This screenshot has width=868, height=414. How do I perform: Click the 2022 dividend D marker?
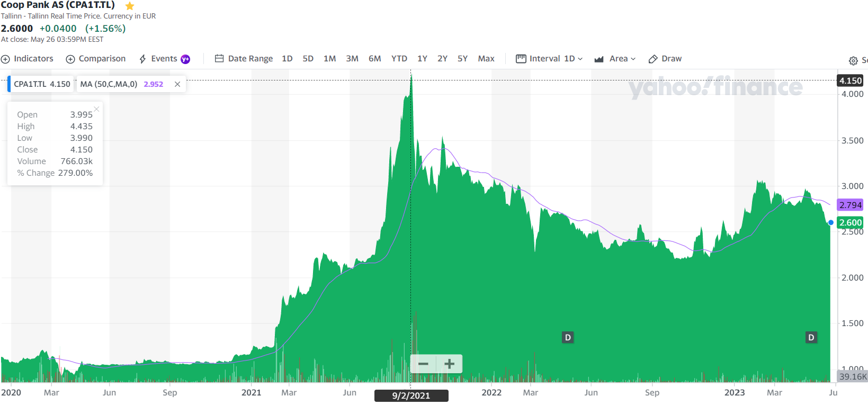tap(568, 337)
